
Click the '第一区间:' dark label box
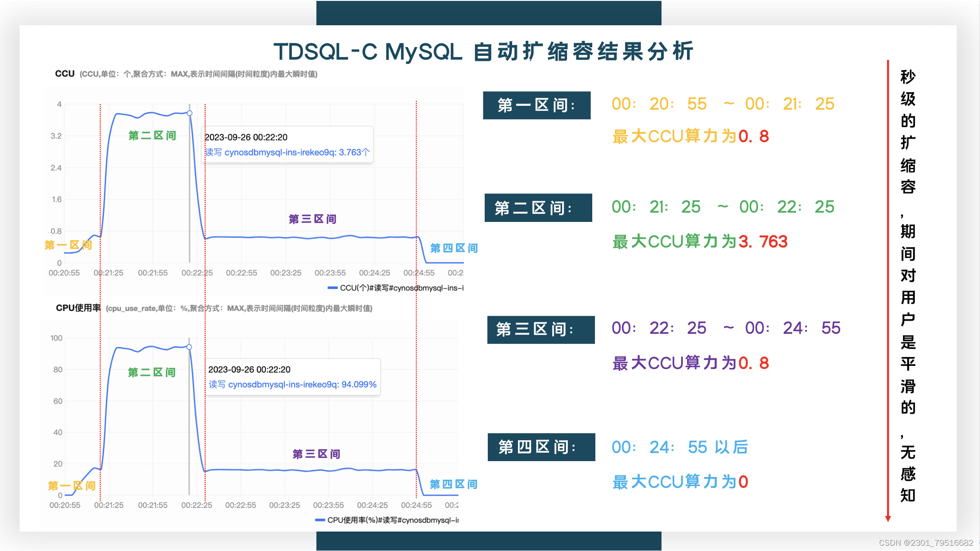pyautogui.click(x=536, y=105)
